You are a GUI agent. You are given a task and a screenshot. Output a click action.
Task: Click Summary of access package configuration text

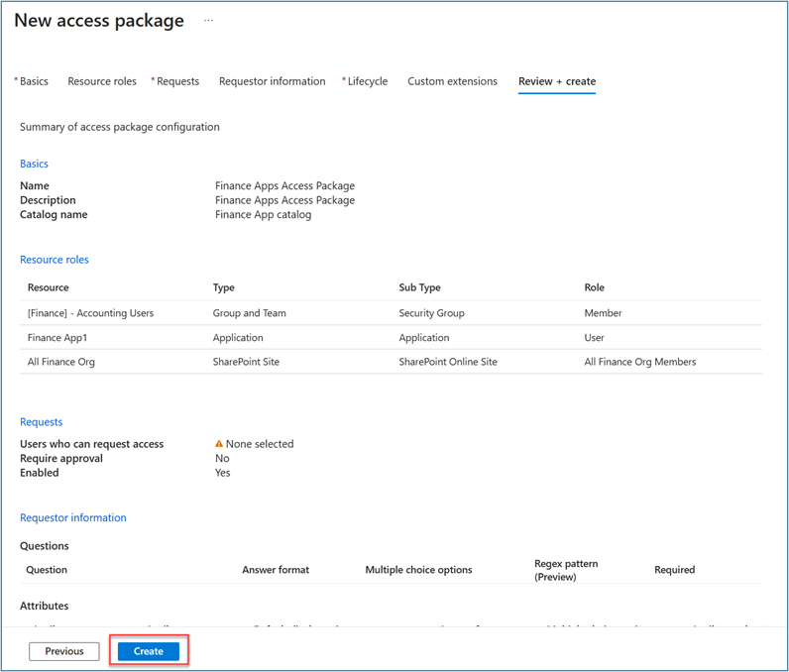(120, 127)
